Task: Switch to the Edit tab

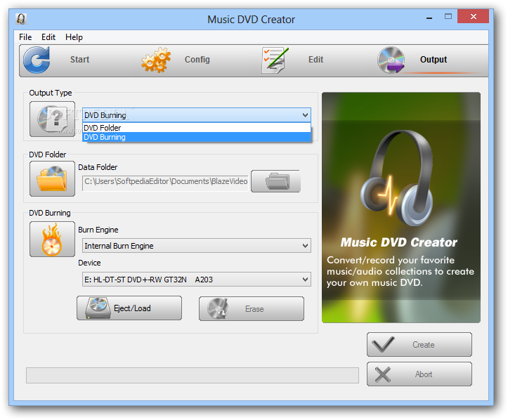Action: coord(315,60)
